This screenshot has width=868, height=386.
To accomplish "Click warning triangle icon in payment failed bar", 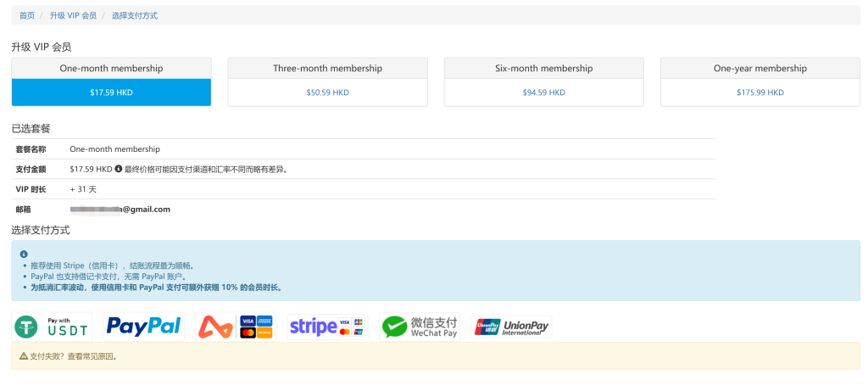I will (24, 356).
